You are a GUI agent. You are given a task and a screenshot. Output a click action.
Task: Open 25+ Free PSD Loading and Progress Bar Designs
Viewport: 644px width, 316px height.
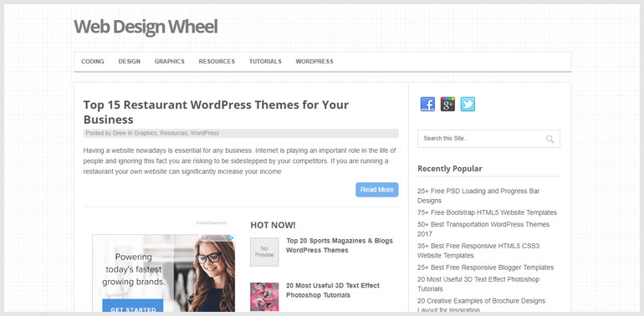pos(478,196)
